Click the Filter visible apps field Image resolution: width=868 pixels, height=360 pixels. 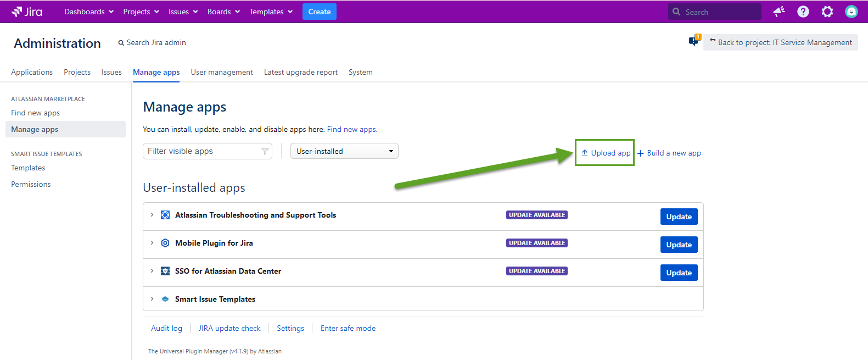pyautogui.click(x=203, y=151)
